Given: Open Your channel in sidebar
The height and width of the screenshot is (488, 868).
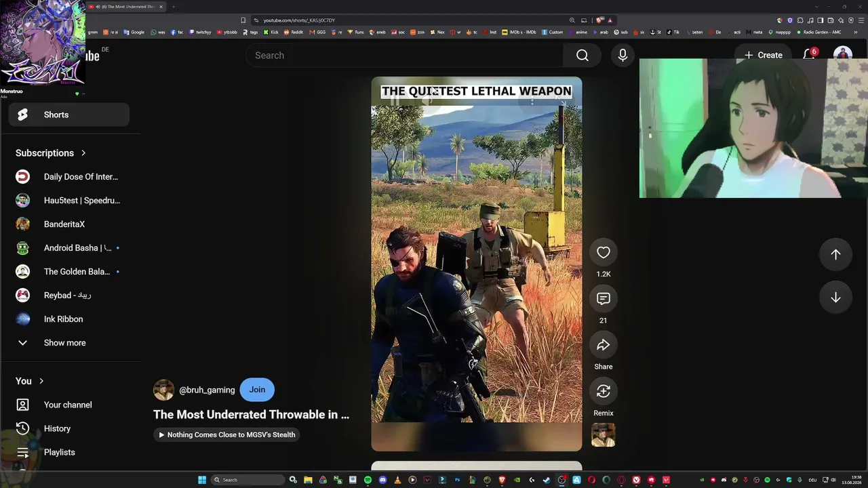Looking at the screenshot, I should [69, 405].
